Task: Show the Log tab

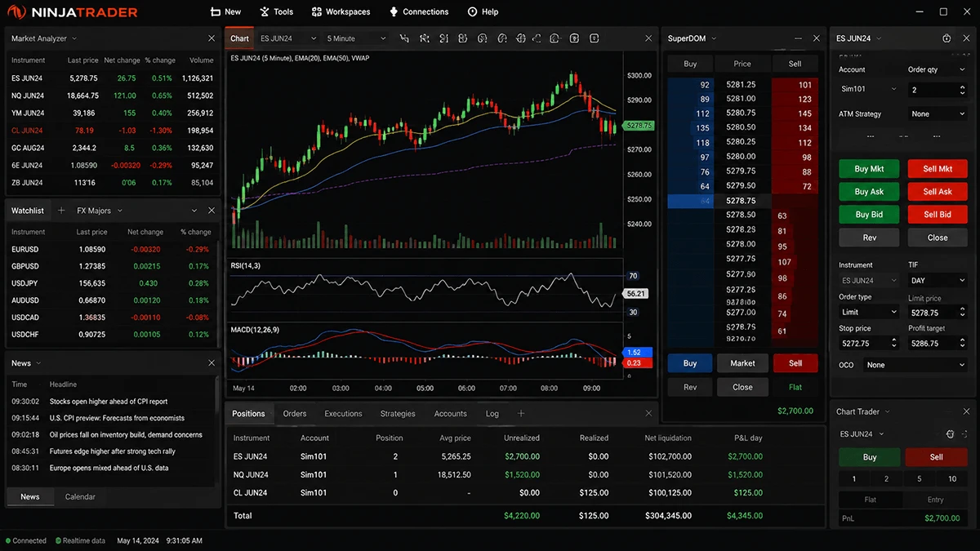Action: click(x=492, y=414)
